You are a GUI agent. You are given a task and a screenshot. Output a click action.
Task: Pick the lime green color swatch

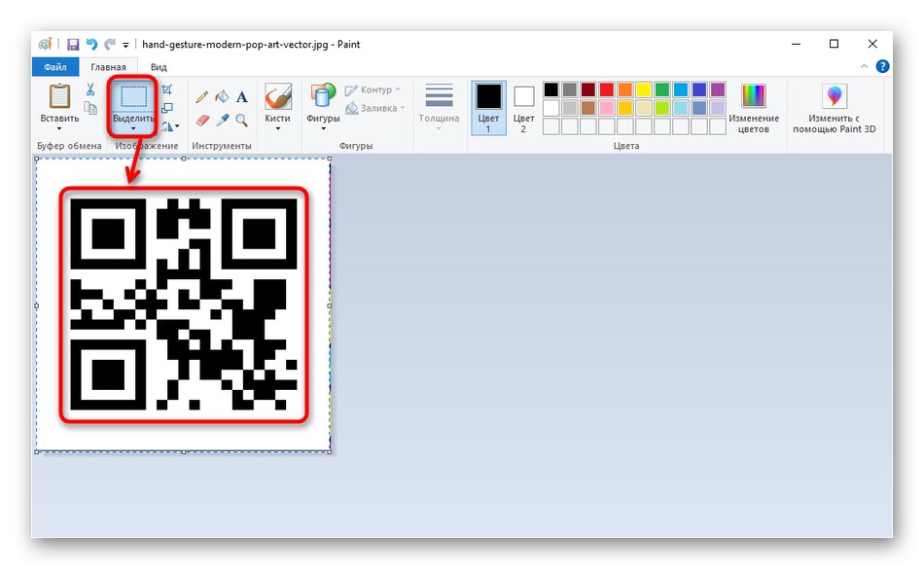tap(662, 108)
